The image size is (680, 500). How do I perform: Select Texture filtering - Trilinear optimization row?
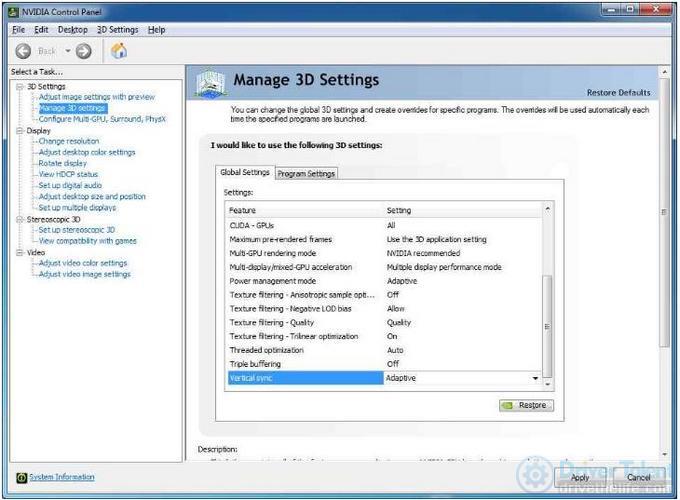(384, 337)
